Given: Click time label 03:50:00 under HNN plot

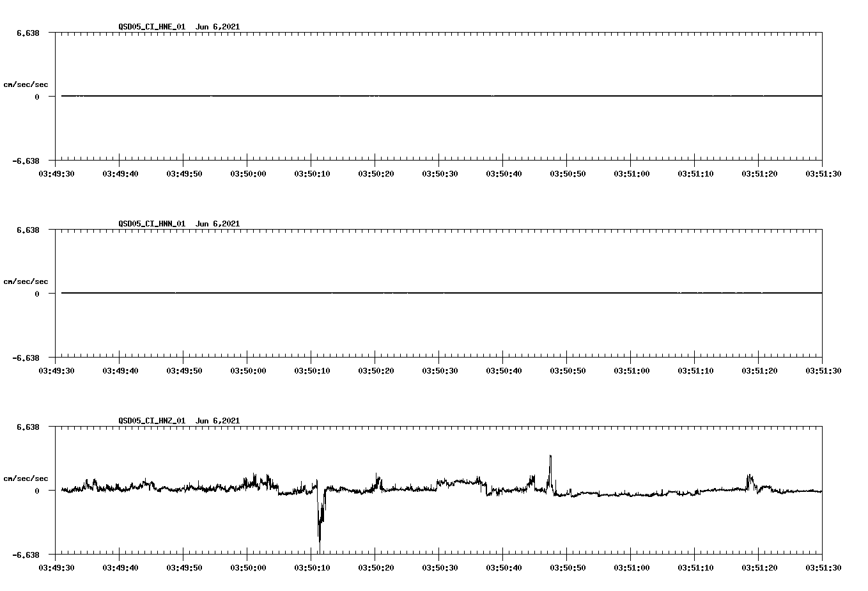Looking at the screenshot, I should [x=248, y=371].
